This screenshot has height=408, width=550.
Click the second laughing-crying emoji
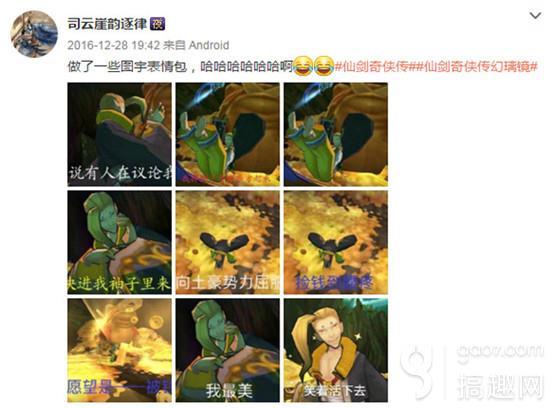pyautogui.click(x=323, y=66)
